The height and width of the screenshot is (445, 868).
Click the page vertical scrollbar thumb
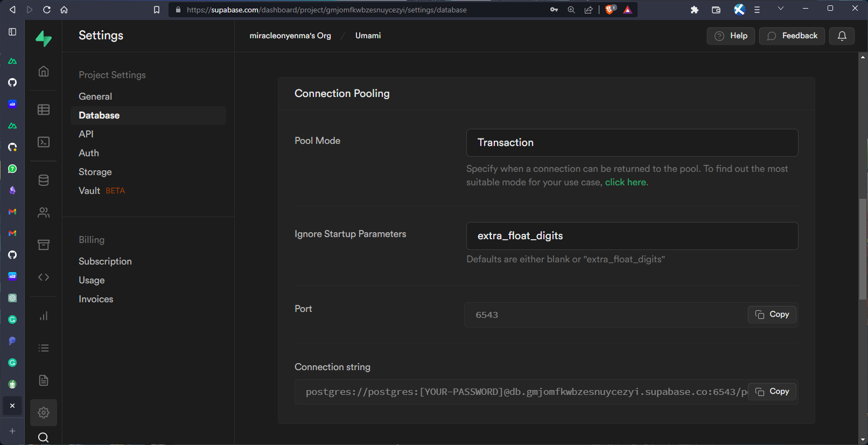tap(863, 248)
